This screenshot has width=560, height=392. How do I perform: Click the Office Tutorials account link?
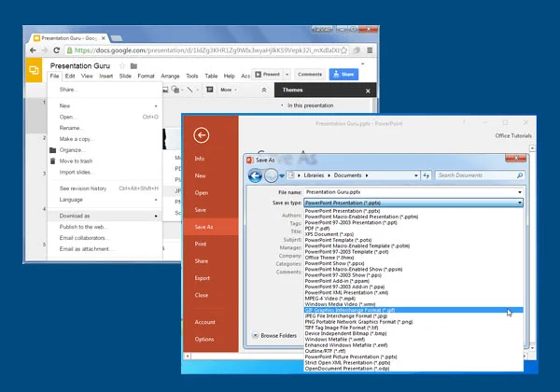(513, 135)
